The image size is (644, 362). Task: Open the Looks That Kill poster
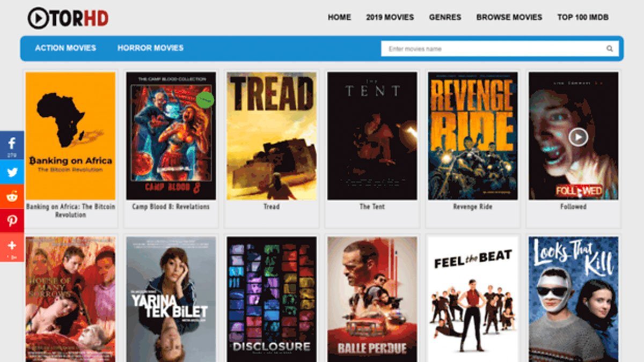[x=573, y=299]
